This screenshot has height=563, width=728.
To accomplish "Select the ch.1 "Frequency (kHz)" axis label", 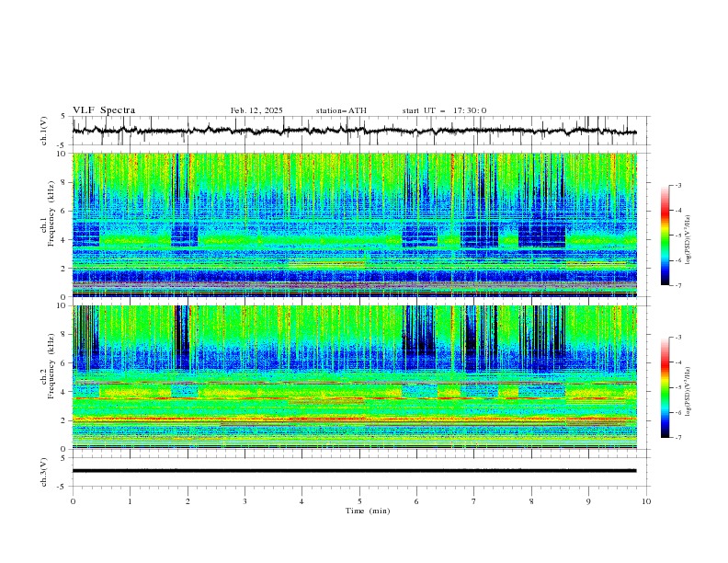I will click(x=51, y=212).
